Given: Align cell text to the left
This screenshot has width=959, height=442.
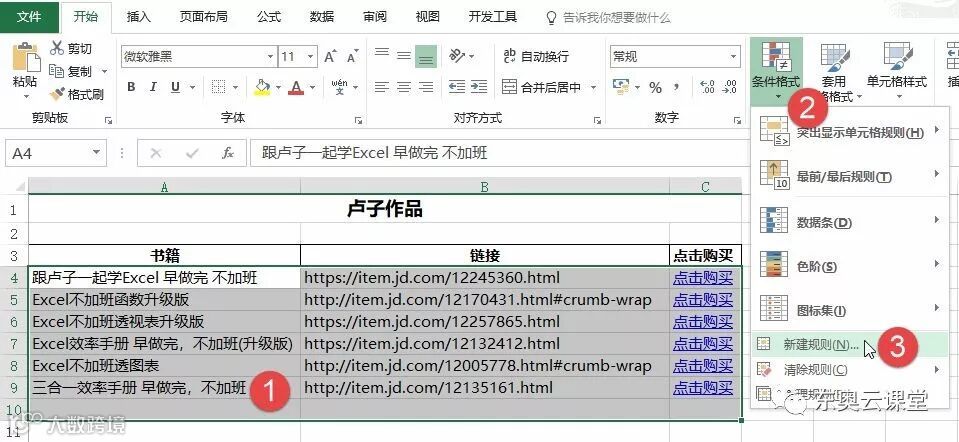Looking at the screenshot, I should point(382,87).
